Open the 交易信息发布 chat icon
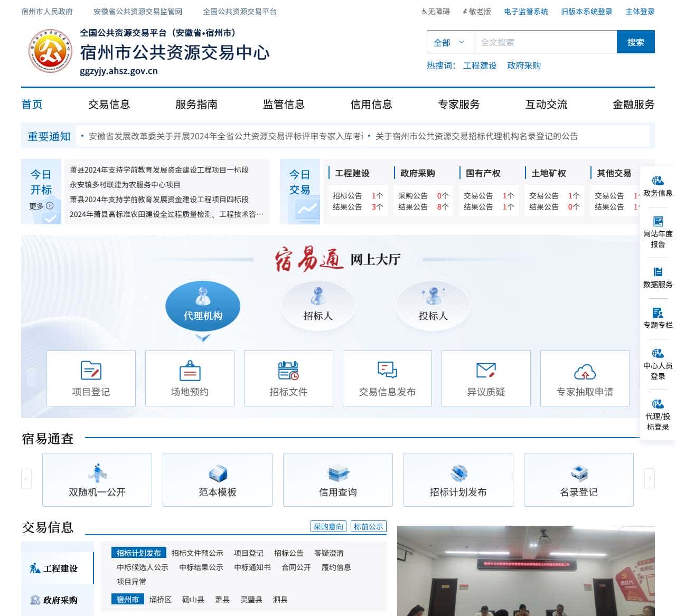 click(x=387, y=378)
